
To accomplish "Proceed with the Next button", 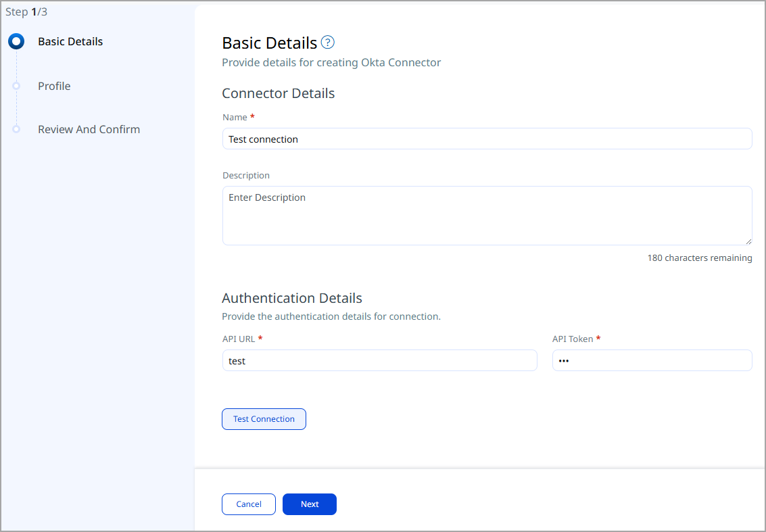I will click(310, 504).
